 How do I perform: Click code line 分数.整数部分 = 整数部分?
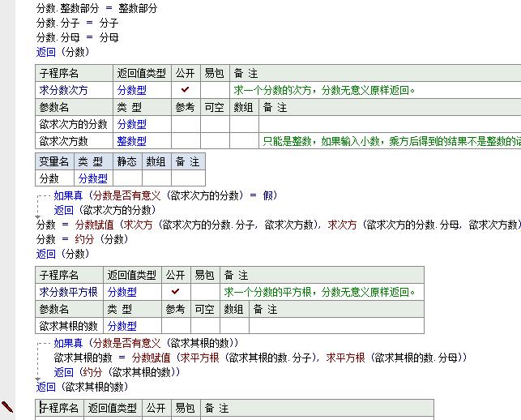[97, 8]
